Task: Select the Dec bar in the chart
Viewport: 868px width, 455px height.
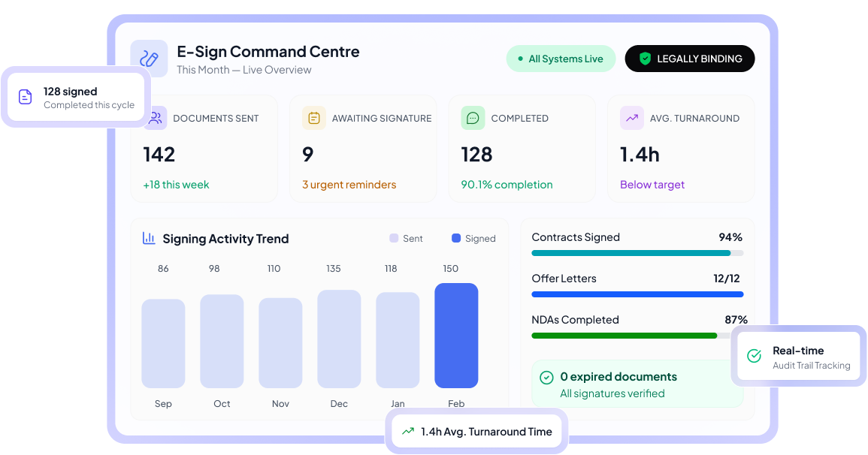Action: [339, 339]
